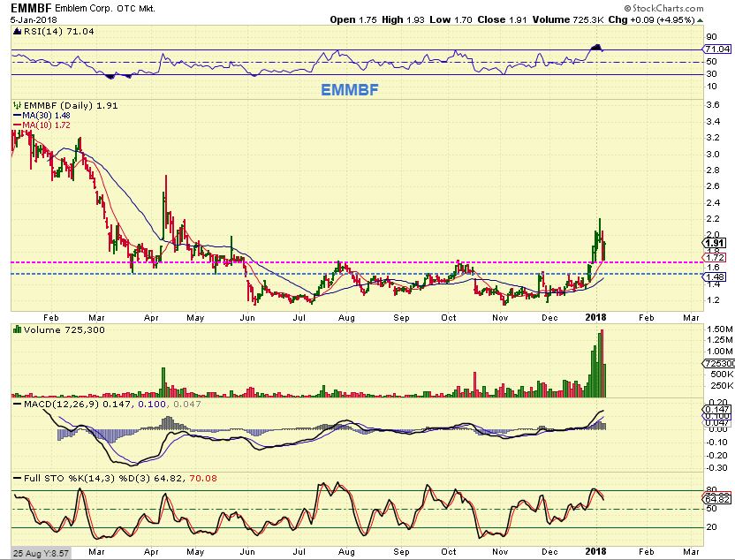Click the RSI mountain legend icon
The height and width of the screenshot is (560, 735).
pos(18,32)
